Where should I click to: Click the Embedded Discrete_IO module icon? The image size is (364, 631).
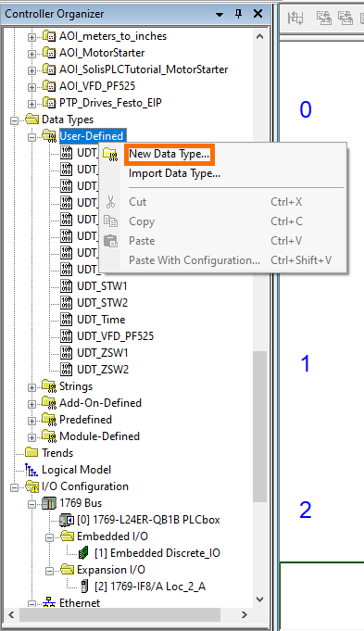pyautogui.click(x=83, y=553)
